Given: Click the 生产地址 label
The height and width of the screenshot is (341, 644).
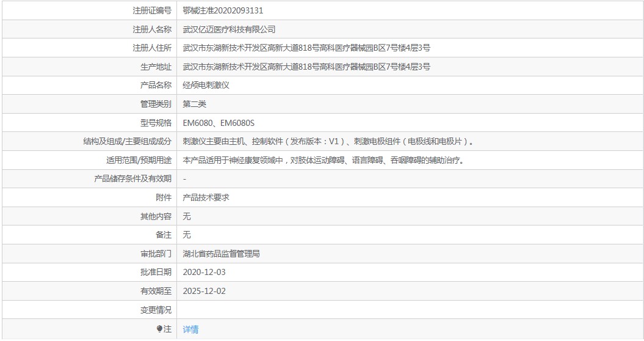Looking at the screenshot, I should coord(156,67).
